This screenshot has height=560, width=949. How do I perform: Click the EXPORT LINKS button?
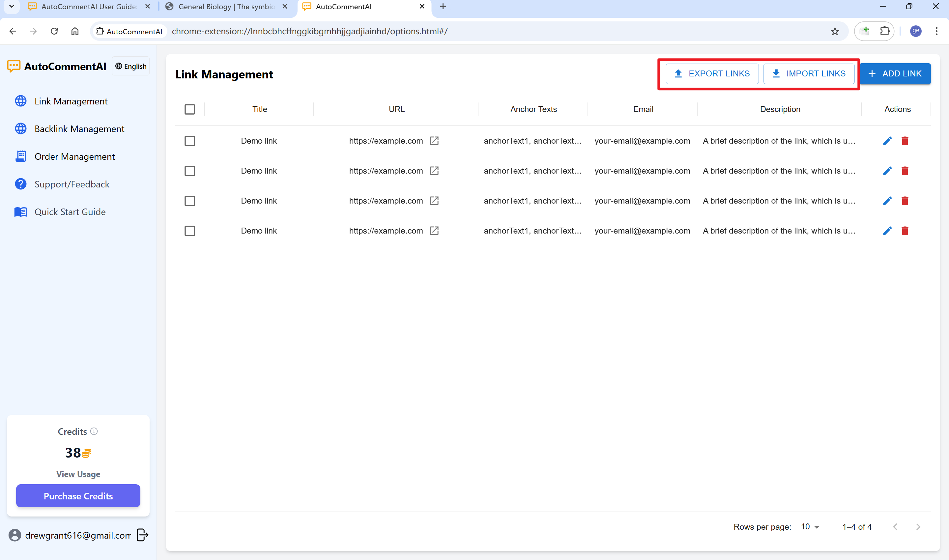(x=712, y=73)
